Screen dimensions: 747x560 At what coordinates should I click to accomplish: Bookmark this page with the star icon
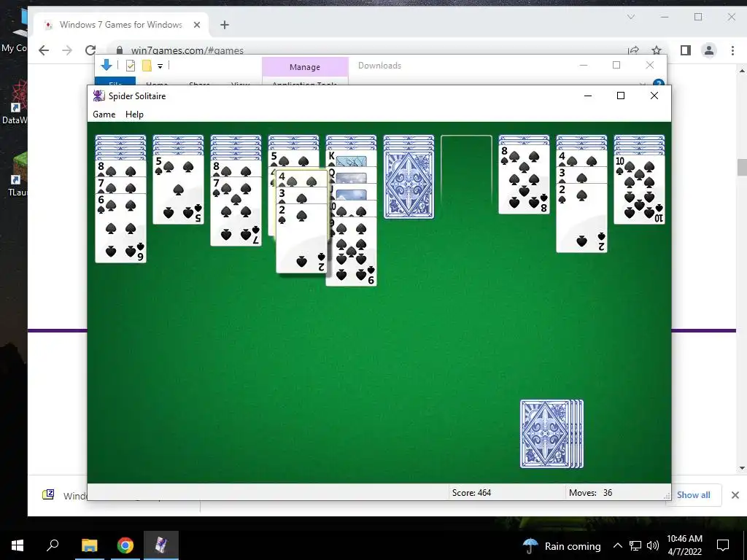[657, 50]
